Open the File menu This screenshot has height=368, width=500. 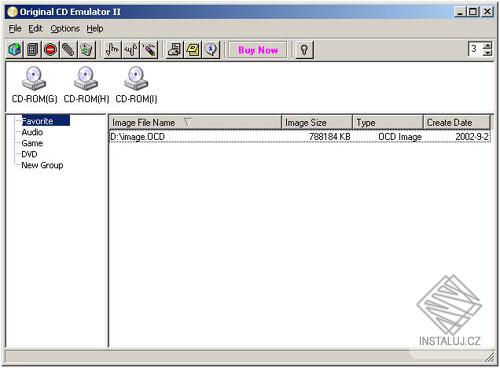pos(15,29)
